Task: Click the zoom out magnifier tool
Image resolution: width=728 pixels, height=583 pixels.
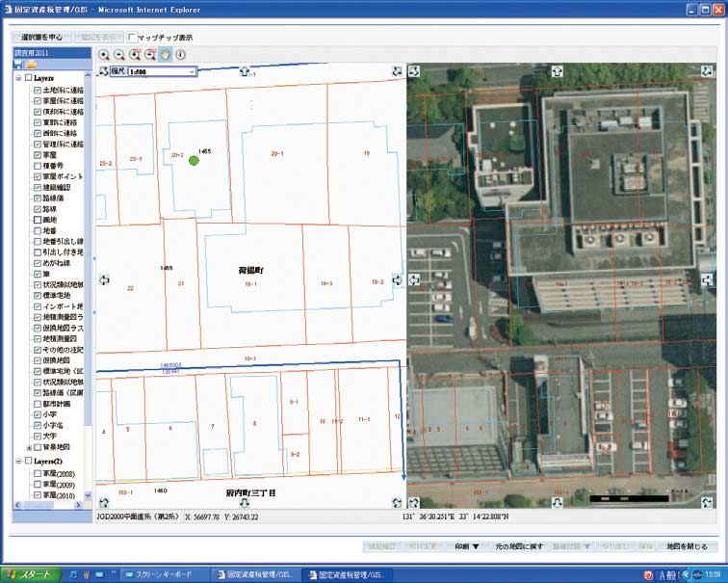Action: coord(119,55)
